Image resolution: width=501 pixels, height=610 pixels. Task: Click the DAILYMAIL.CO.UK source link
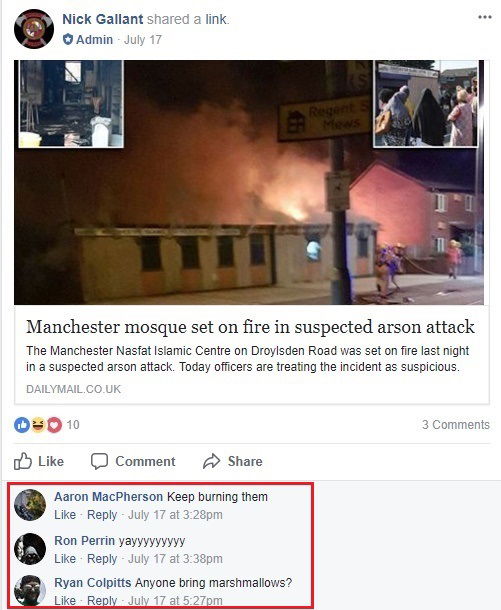(74, 389)
